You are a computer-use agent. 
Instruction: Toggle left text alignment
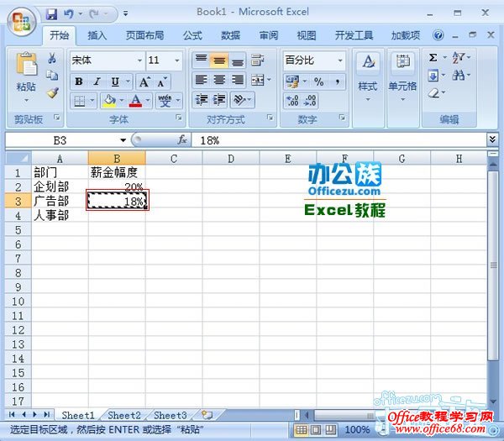tap(202, 80)
